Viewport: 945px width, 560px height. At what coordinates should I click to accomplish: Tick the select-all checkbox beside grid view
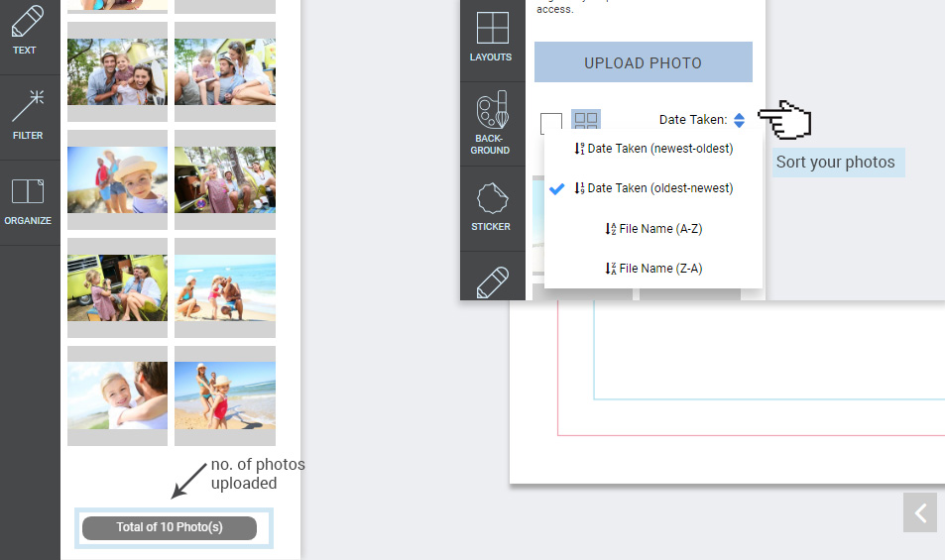pyautogui.click(x=551, y=123)
